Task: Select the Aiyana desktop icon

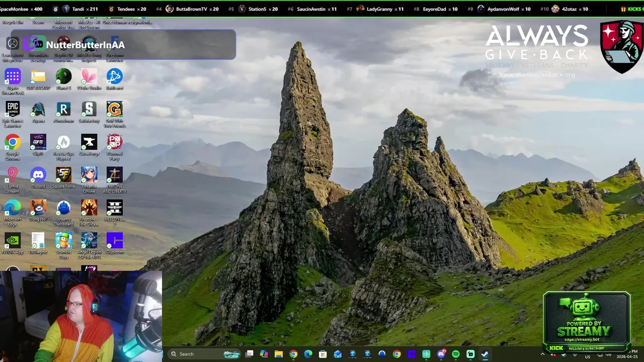Action: click(x=38, y=112)
